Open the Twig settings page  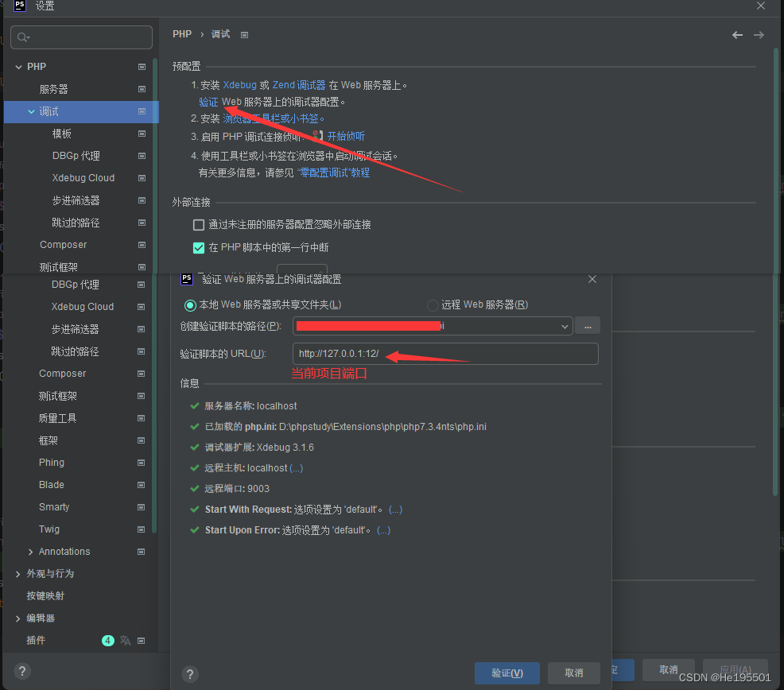(x=49, y=529)
